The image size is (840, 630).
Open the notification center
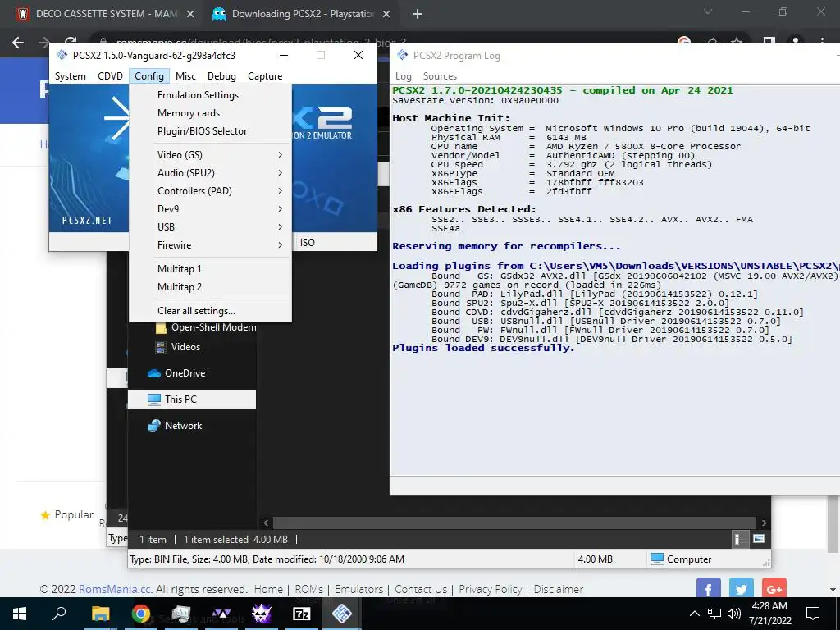coord(813,614)
